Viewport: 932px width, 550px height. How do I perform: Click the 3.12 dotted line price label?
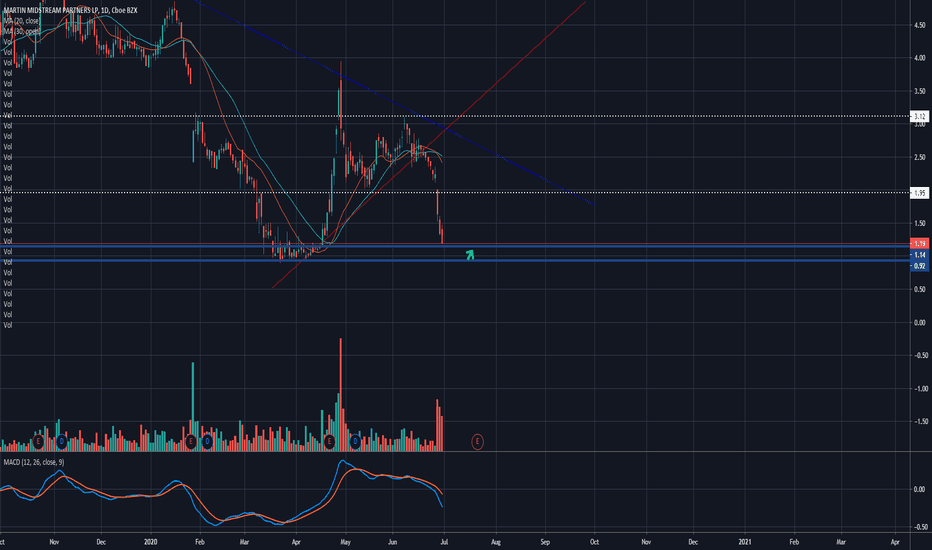[920, 117]
